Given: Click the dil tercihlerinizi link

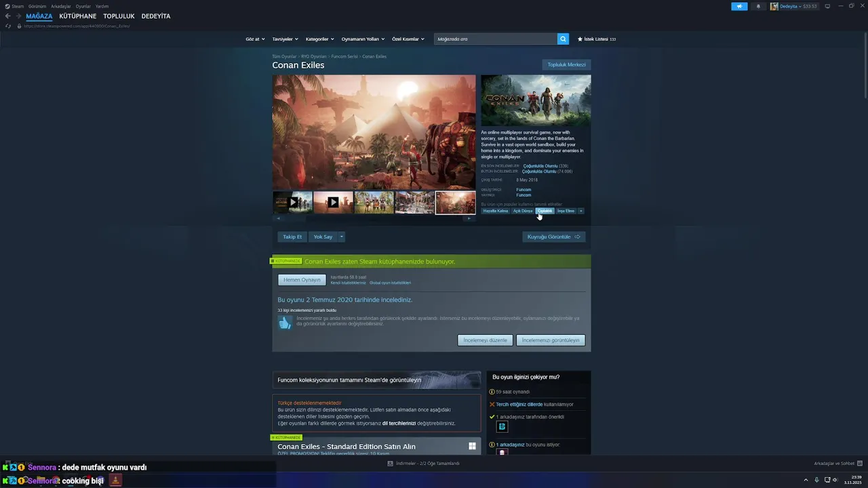Looking at the screenshot, I should pyautogui.click(x=399, y=423).
